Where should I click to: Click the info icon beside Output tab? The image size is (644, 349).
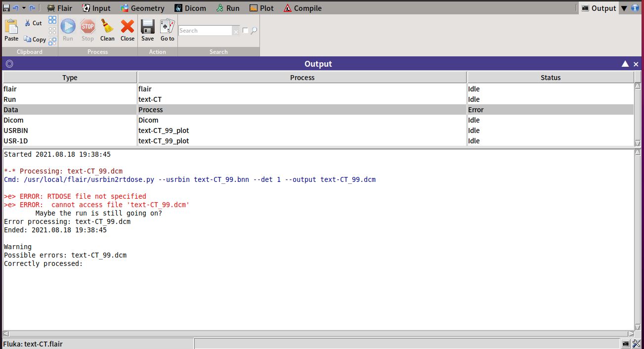coord(636,8)
